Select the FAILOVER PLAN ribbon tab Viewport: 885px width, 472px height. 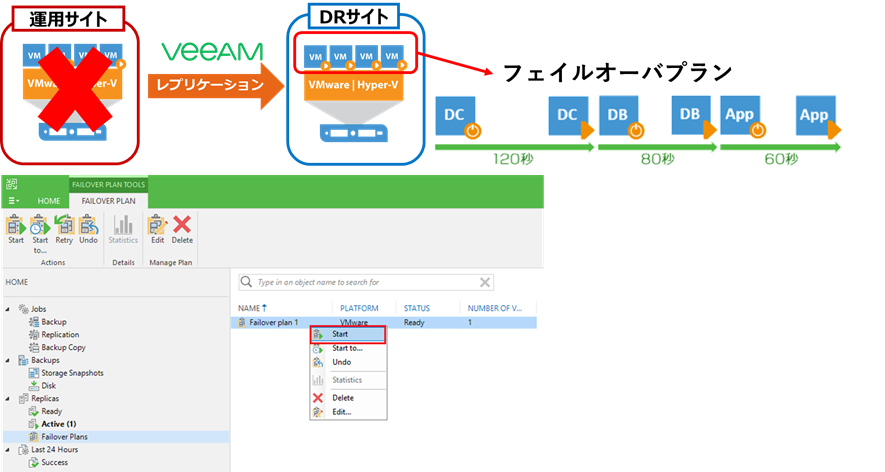[108, 201]
